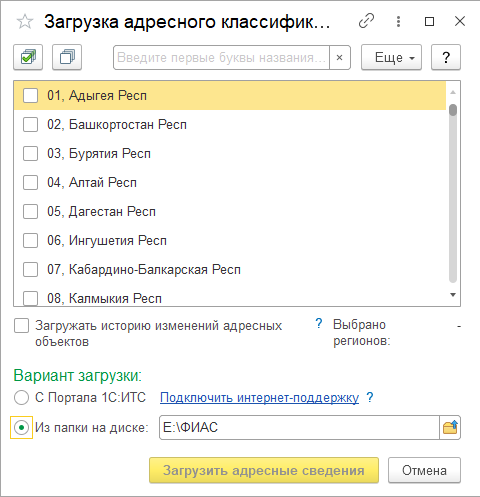480x497 pixels.
Task: Show the hint beside internet support link
Action: point(370,397)
